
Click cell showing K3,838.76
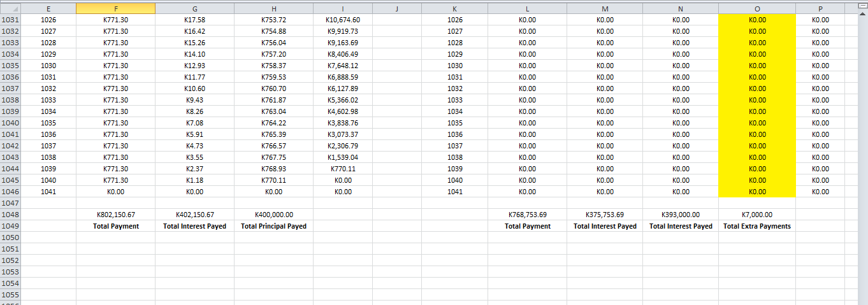click(x=343, y=123)
